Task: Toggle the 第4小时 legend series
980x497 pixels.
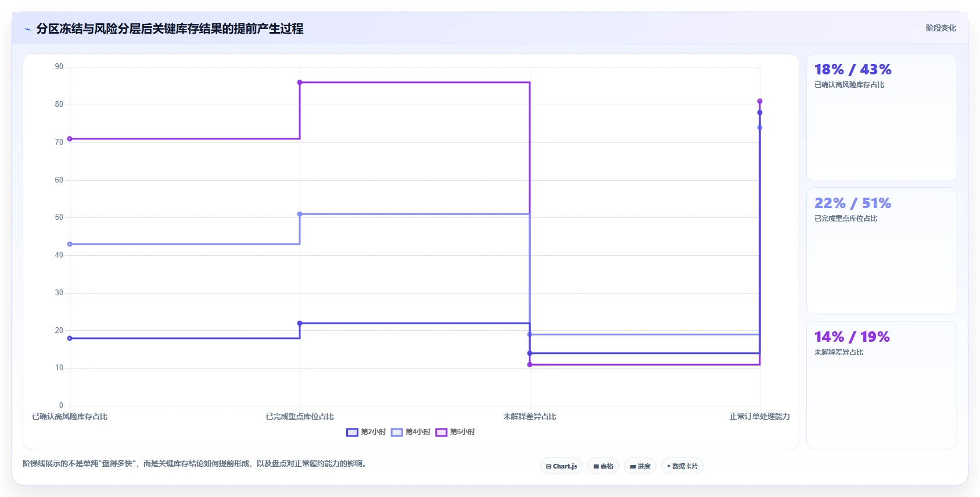Action: [x=411, y=432]
